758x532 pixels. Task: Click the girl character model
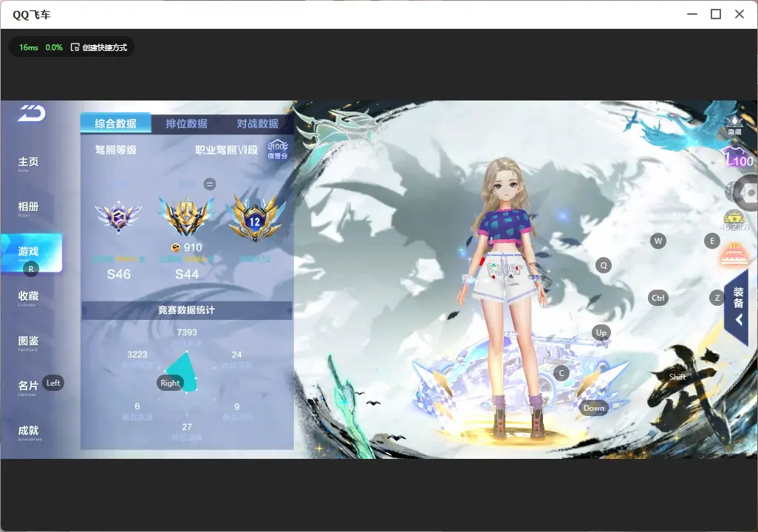tap(505, 298)
